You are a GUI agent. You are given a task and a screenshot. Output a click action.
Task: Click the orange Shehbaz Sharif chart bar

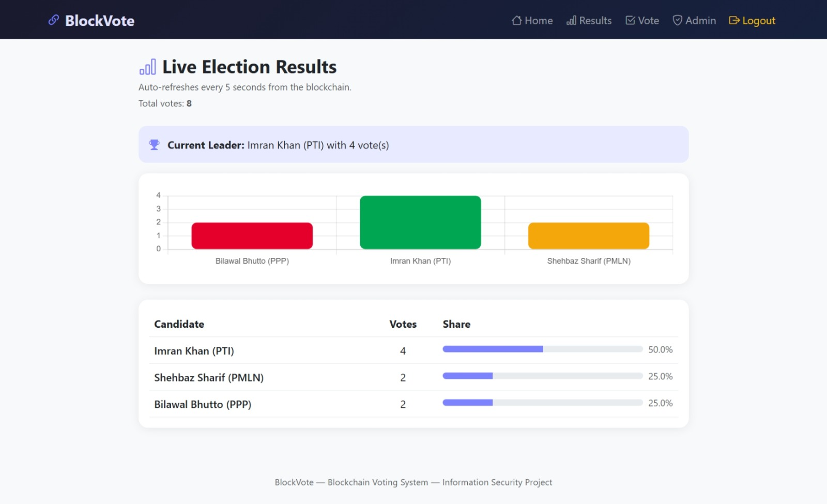[x=589, y=236]
